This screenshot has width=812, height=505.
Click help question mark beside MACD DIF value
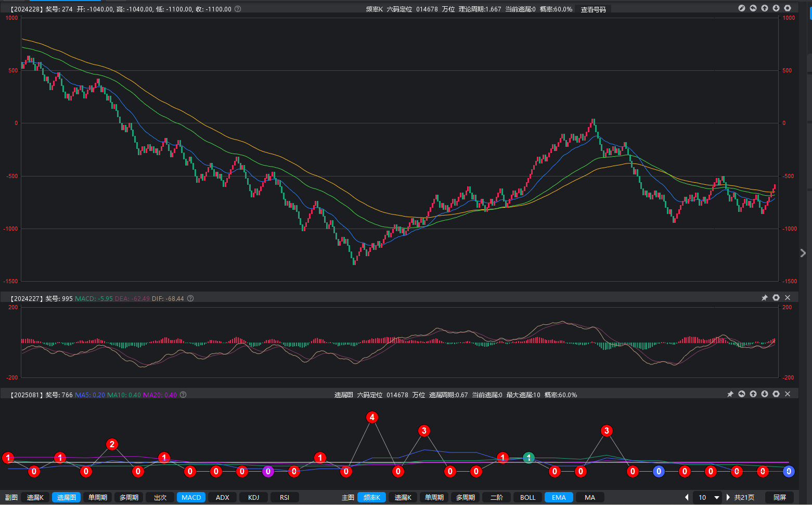190,298
